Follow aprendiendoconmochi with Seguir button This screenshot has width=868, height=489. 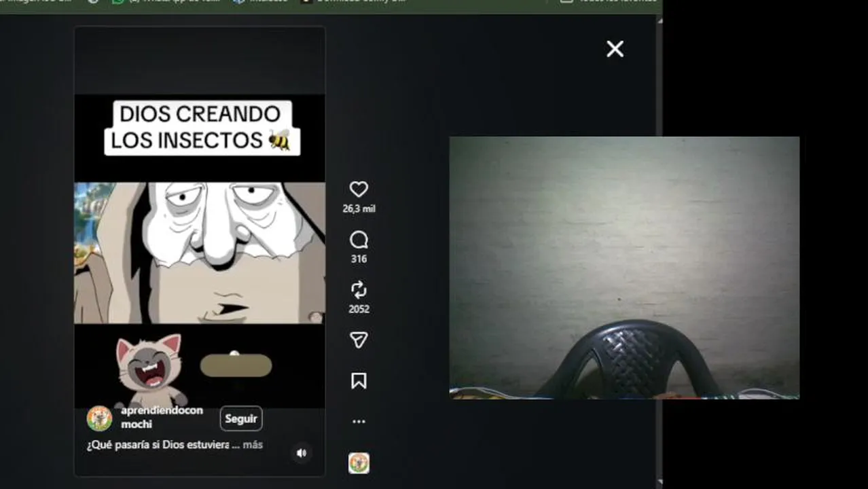(x=241, y=418)
